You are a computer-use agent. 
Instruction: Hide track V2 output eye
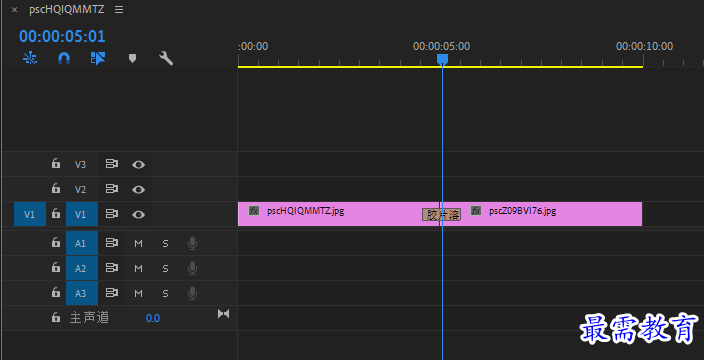pos(138,189)
